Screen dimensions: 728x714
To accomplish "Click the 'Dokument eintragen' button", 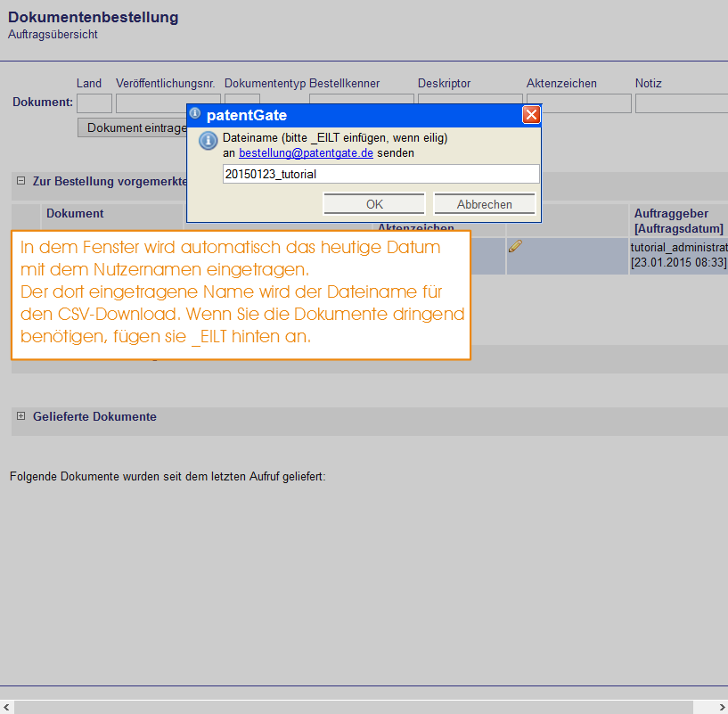I will [132, 127].
